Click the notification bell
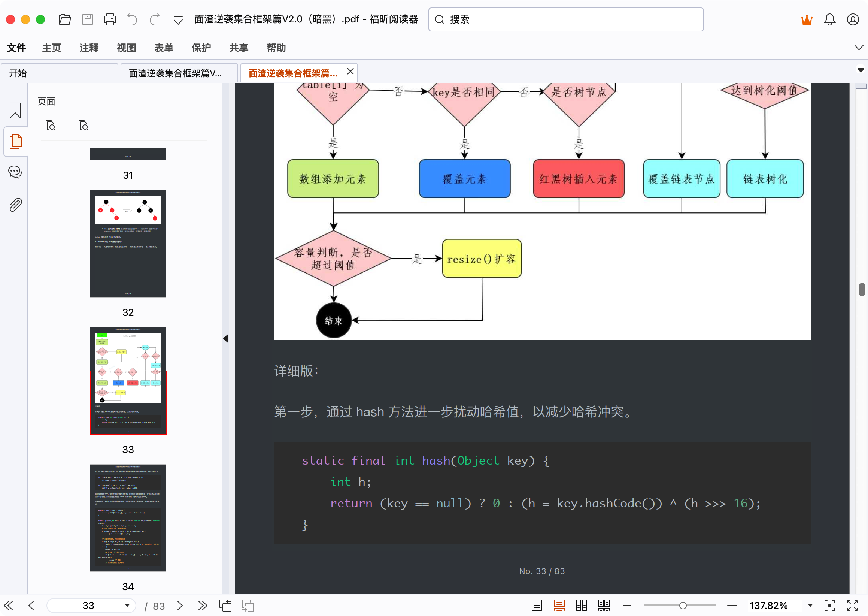 (x=830, y=19)
